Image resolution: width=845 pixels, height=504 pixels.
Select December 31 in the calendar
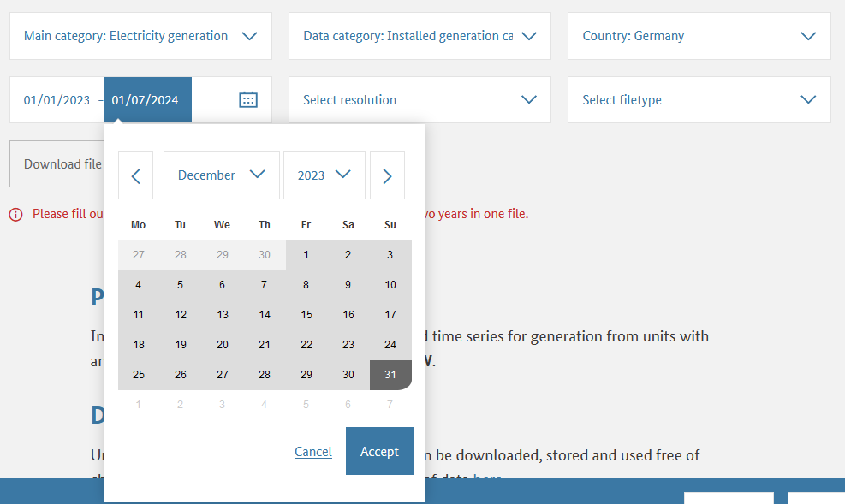click(x=390, y=375)
